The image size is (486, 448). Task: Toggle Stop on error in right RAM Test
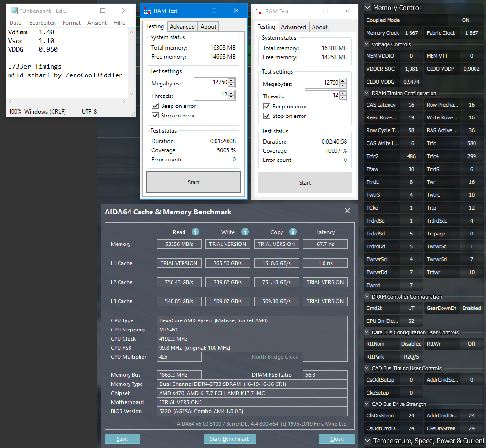267,116
